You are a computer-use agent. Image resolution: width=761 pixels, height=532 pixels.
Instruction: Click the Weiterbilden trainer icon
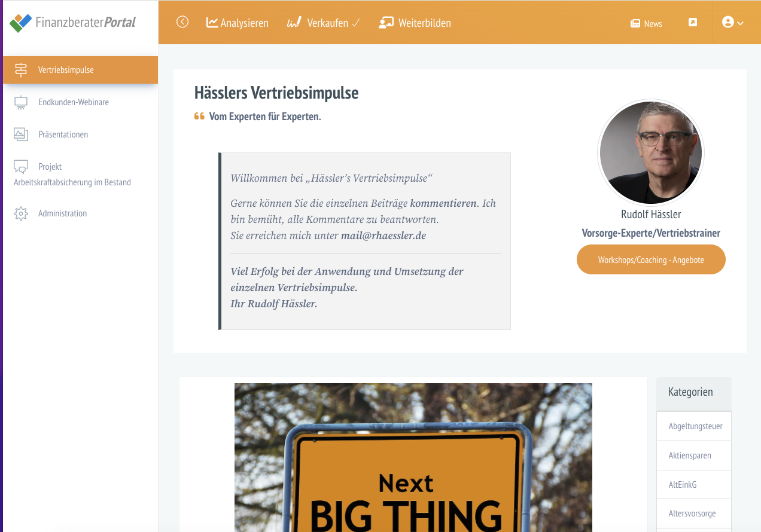pos(386,23)
